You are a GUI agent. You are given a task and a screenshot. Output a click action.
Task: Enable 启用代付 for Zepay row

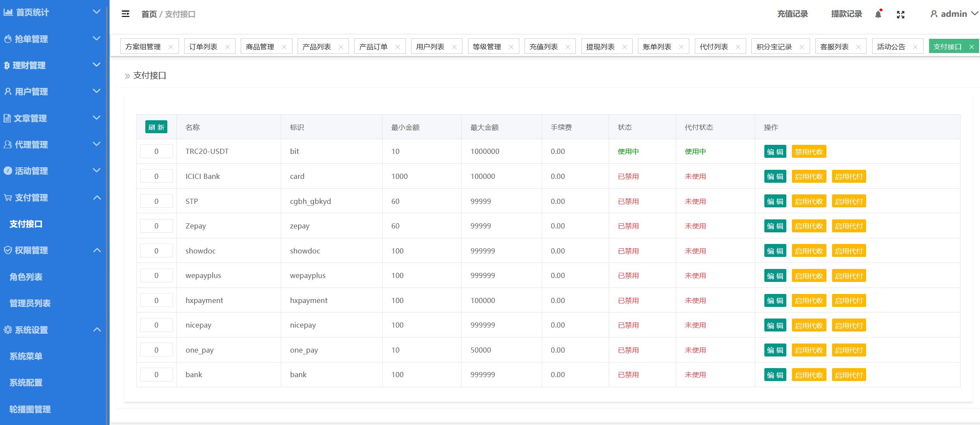coord(848,226)
